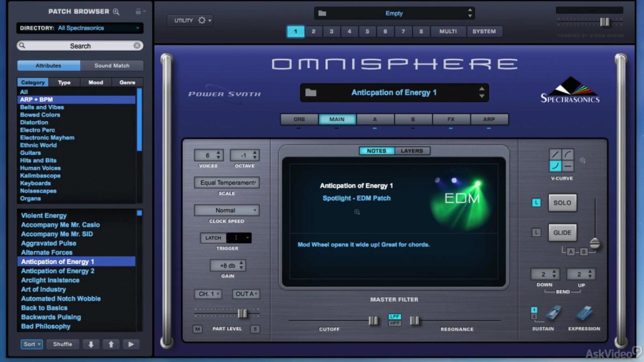Screen dimensions: 644x362
Task: Click the Bend Up stepper arrows
Action: tap(590, 274)
